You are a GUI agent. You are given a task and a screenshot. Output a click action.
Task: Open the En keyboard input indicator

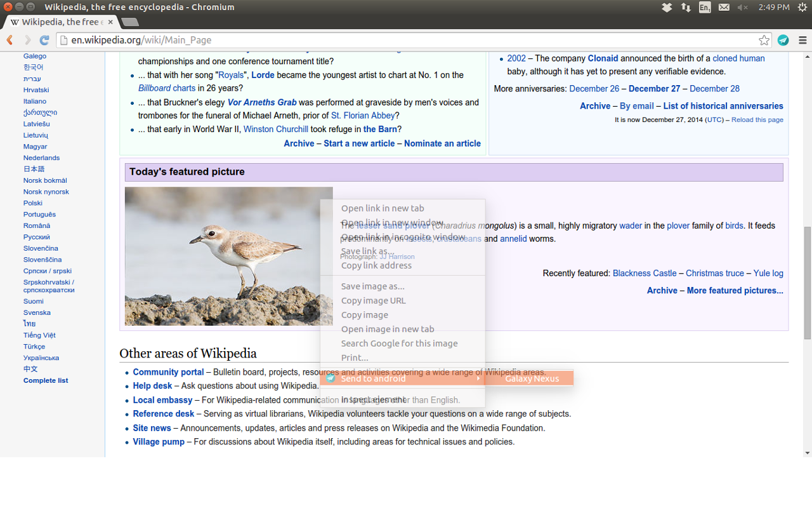click(x=705, y=7)
